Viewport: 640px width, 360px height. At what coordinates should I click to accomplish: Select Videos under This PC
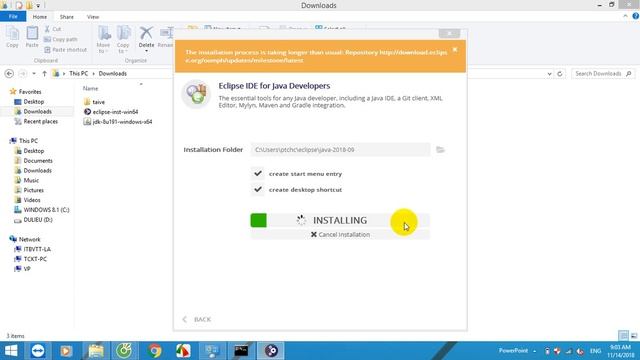pyautogui.click(x=31, y=200)
